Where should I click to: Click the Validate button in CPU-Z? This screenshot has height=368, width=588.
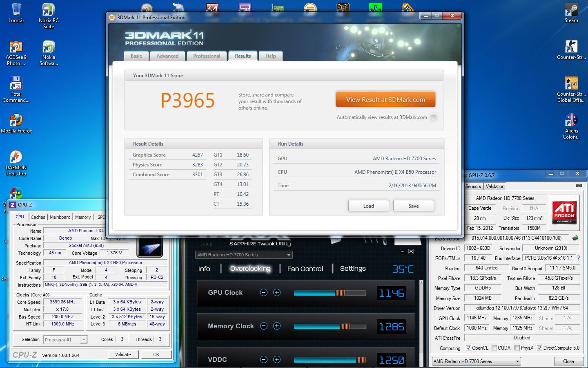123,355
